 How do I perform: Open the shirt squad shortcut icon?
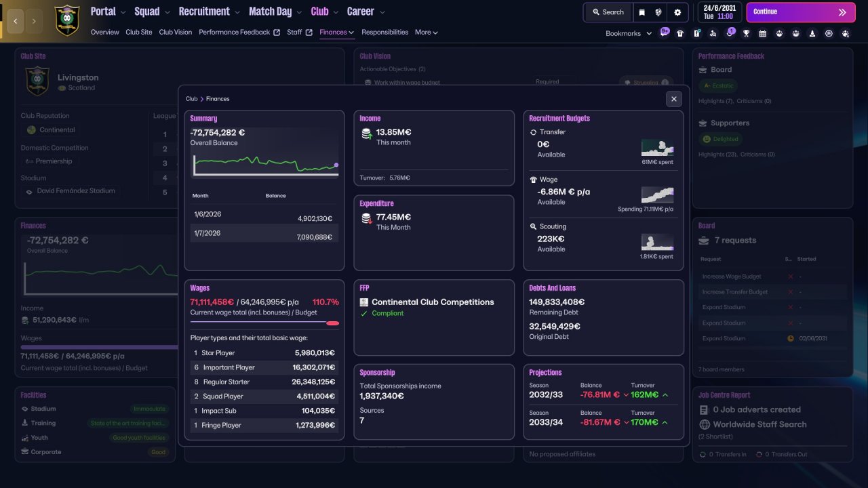coord(680,33)
